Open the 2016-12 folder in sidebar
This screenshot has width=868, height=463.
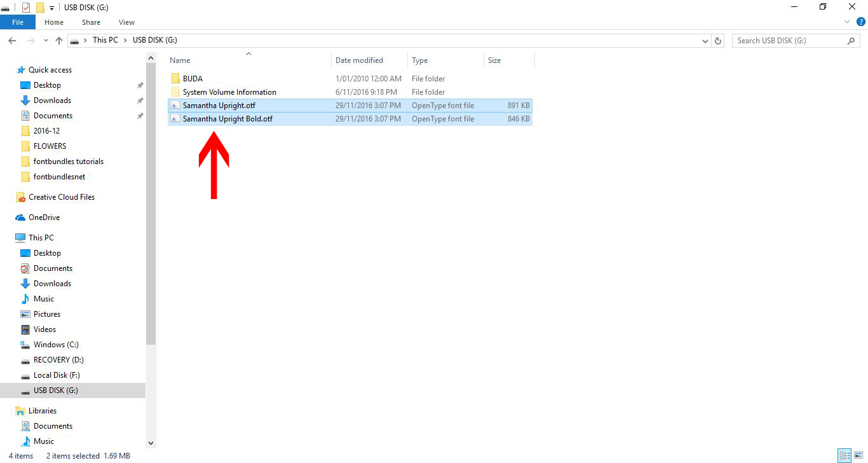pyautogui.click(x=46, y=131)
